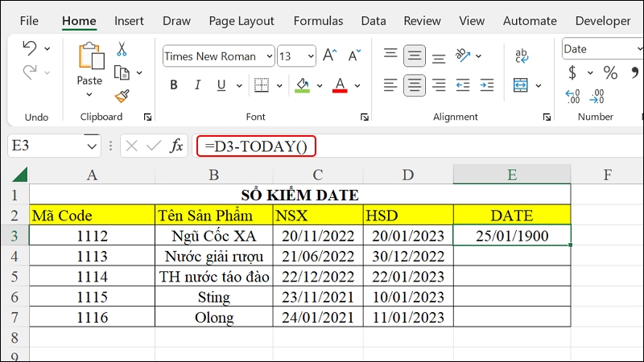Click the formula bar with =D3-TODAY()
This screenshot has height=362, width=644.
click(x=418, y=146)
